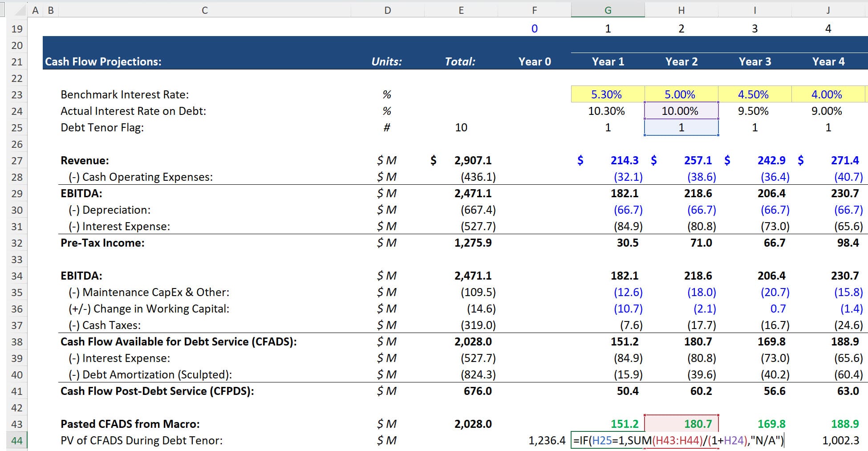Click the 10.00% Actual Interest Rate cell

pos(681,111)
